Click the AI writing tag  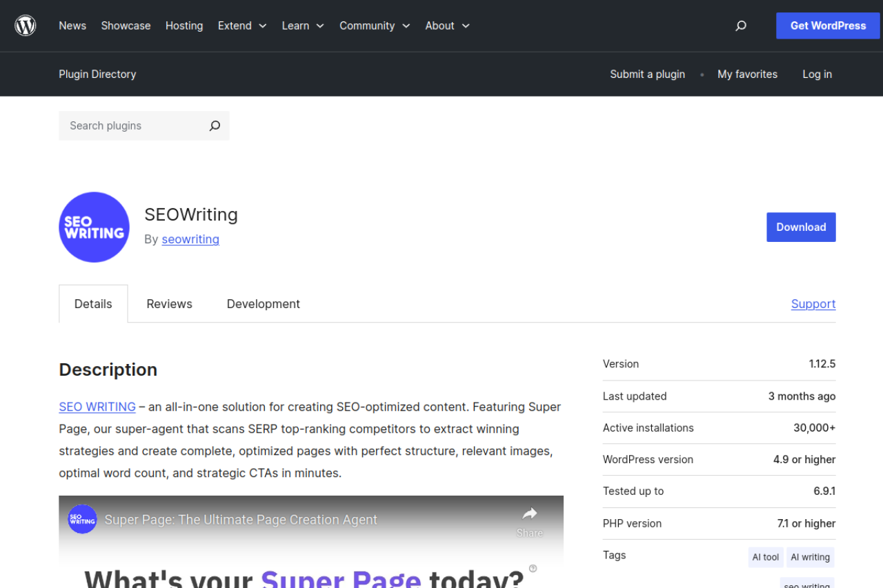[810, 557]
